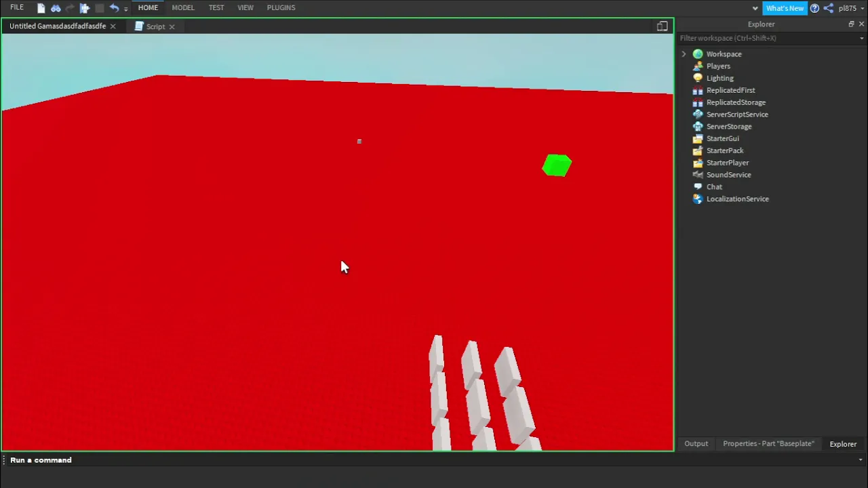
Task: Close the Script tab
Action: point(172,26)
